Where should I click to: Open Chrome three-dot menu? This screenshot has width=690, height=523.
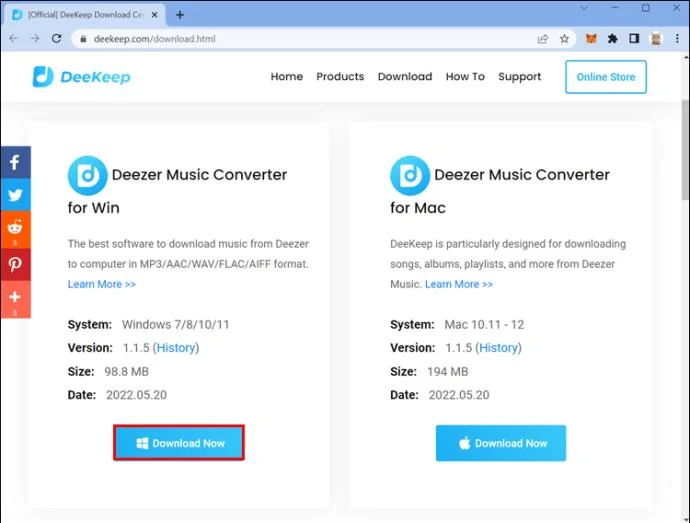[677, 39]
